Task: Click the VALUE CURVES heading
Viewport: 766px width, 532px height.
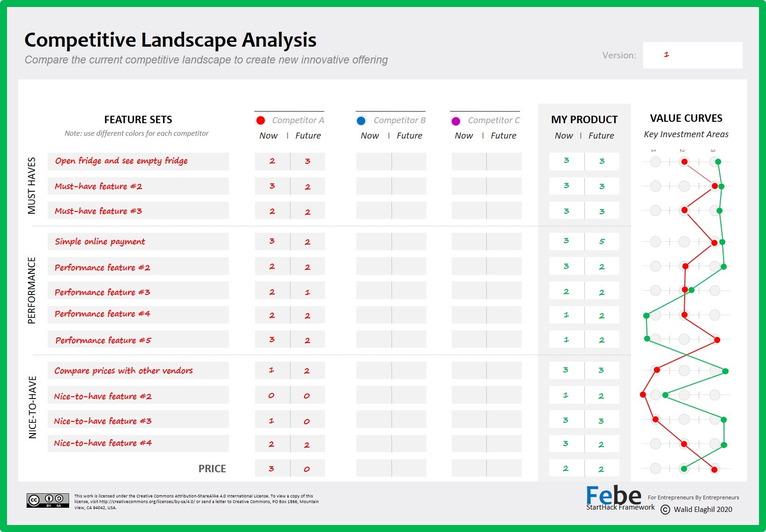Action: [686, 118]
